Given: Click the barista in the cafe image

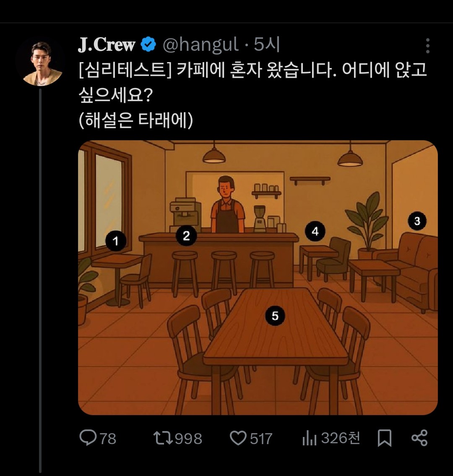Looking at the screenshot, I should 227,206.
